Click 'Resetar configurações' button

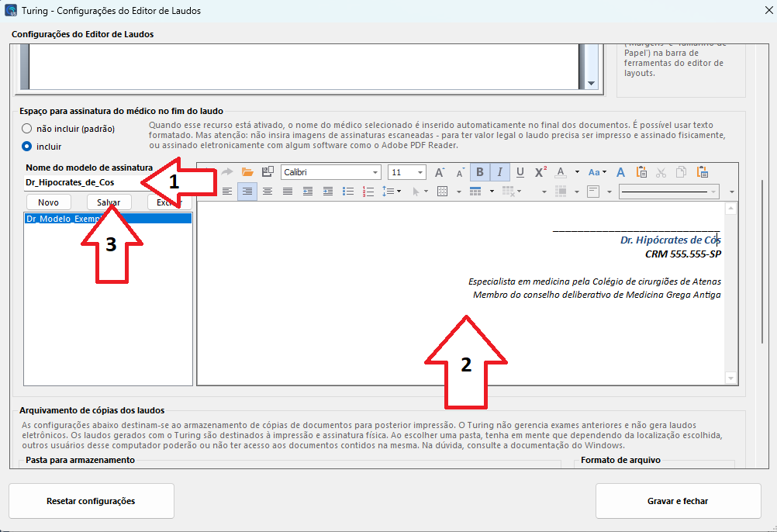tap(91, 501)
